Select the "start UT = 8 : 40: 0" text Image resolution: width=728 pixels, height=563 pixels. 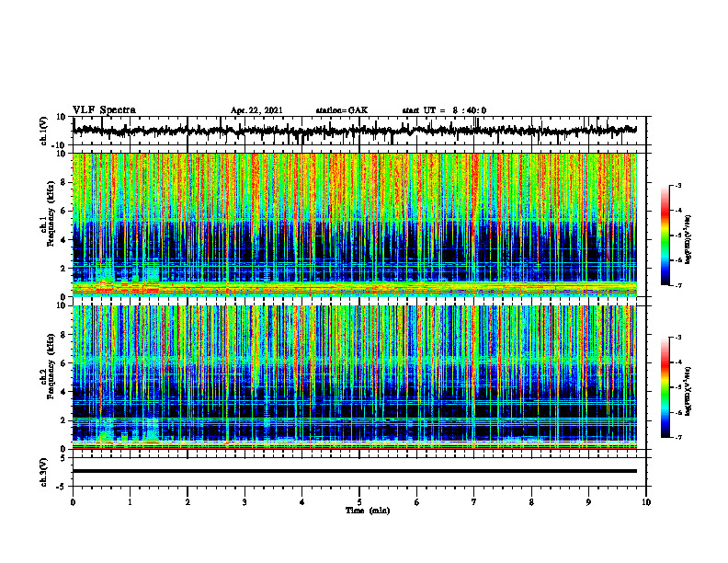444,110
